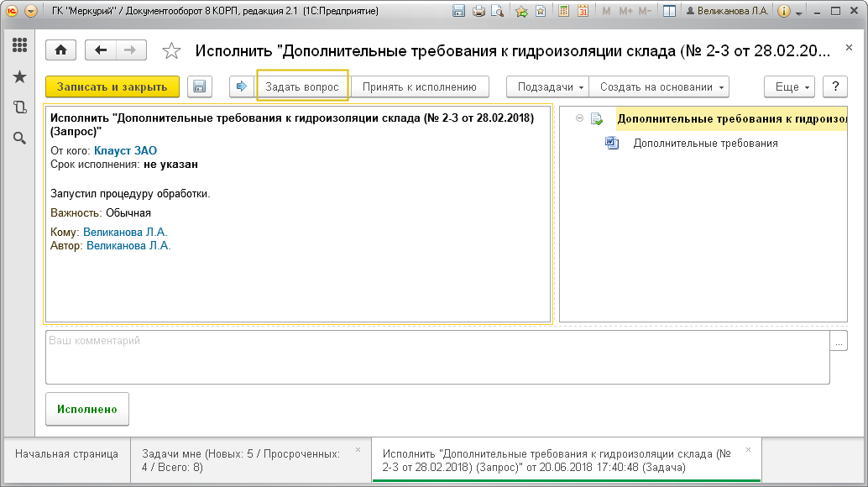Click current user Великанова Л.А. in title bar

pos(727,11)
